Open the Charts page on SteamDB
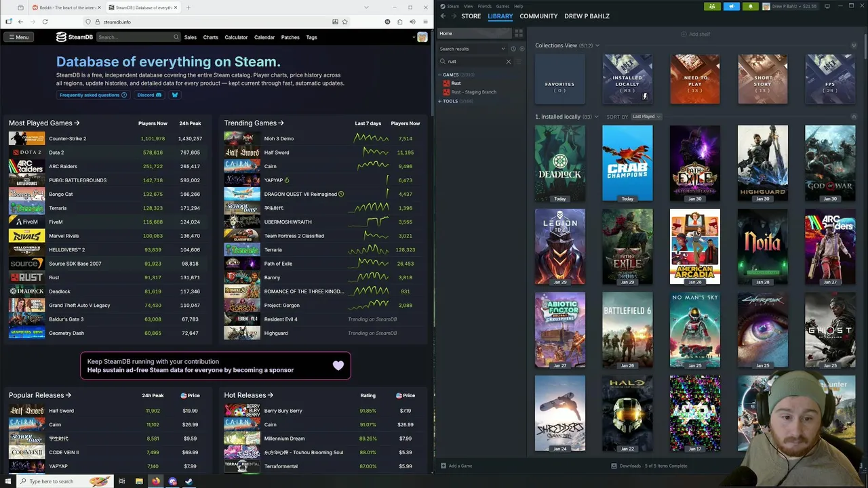The height and width of the screenshot is (488, 868). (x=211, y=37)
